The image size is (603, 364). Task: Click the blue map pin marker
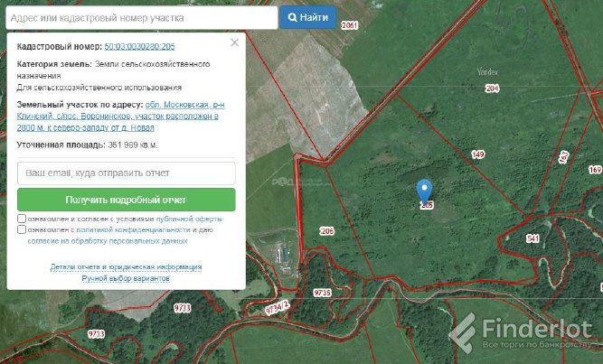coord(426,190)
